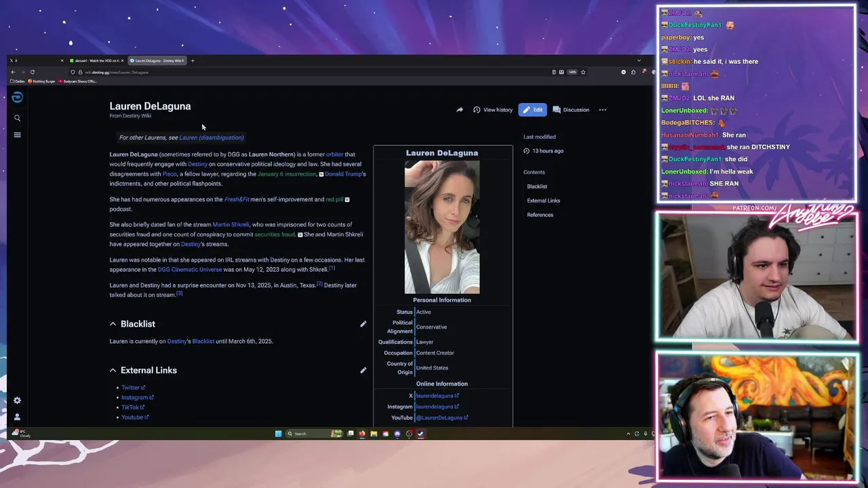Open the Fresh&Fit link
The image size is (868, 488).
[237, 200]
